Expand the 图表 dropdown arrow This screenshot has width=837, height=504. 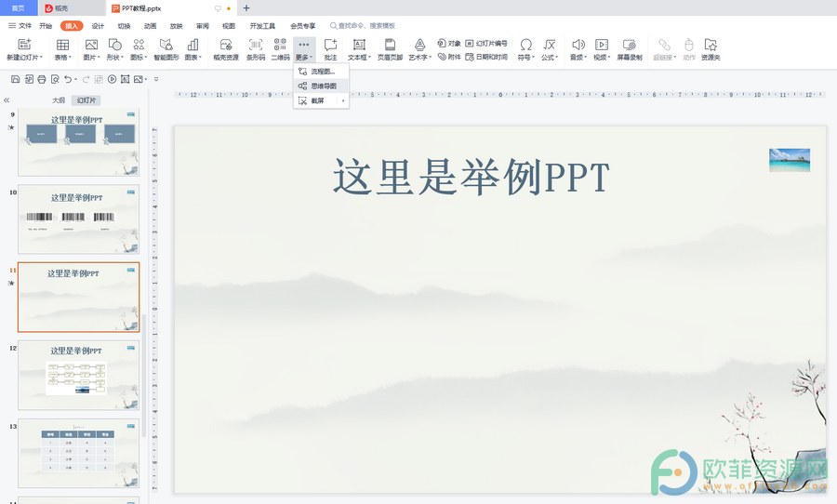pyautogui.click(x=200, y=58)
